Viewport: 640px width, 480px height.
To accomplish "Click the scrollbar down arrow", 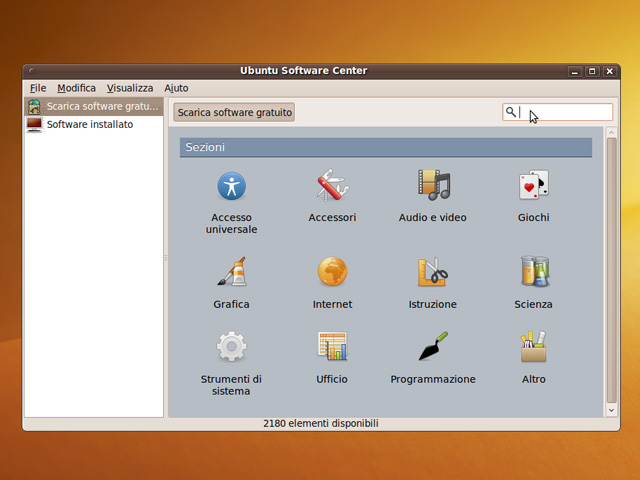I will tap(611, 410).
